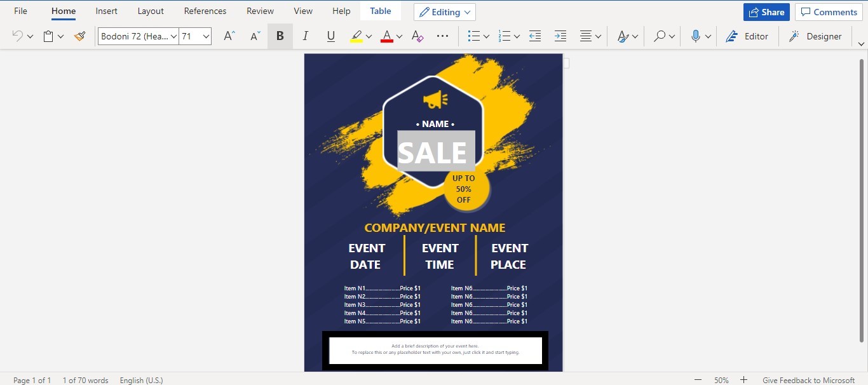
Task: Switch to the Insert tab
Action: (106, 11)
